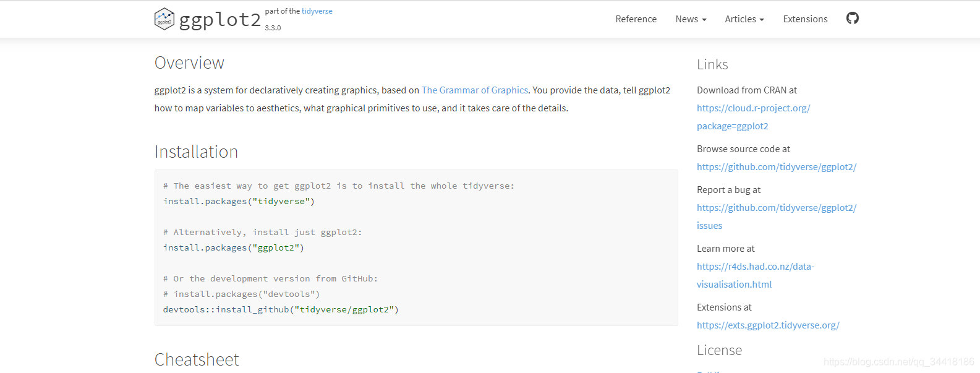Open the Reference menu item
This screenshot has height=373, width=980.
pos(636,19)
